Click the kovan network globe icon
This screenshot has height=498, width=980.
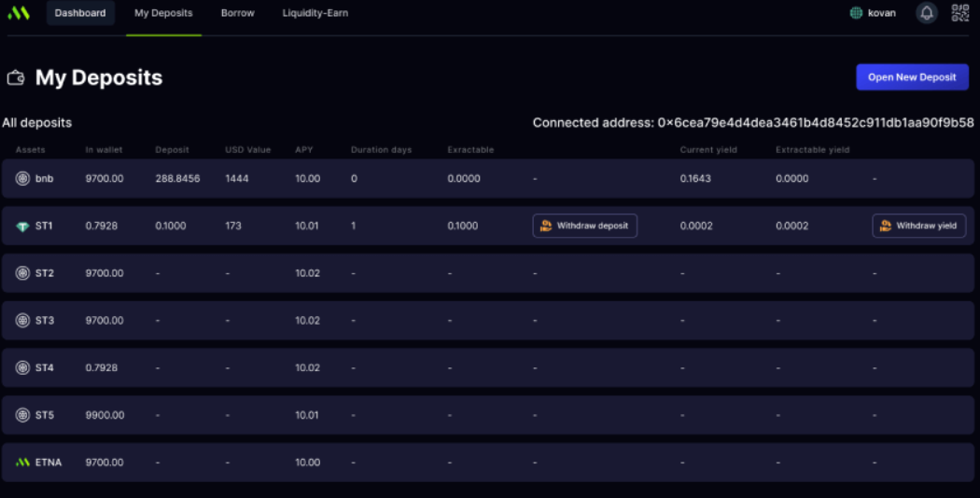[856, 12]
